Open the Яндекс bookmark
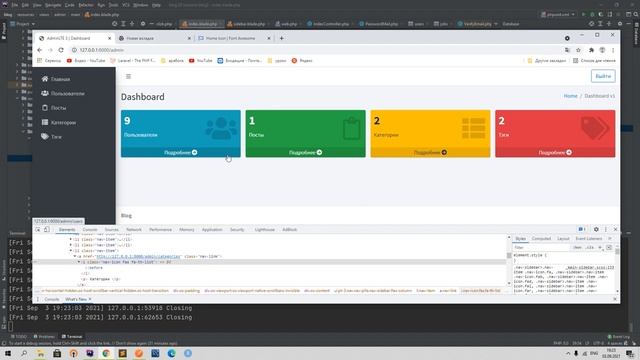The width and height of the screenshot is (640, 360). click(x=302, y=60)
